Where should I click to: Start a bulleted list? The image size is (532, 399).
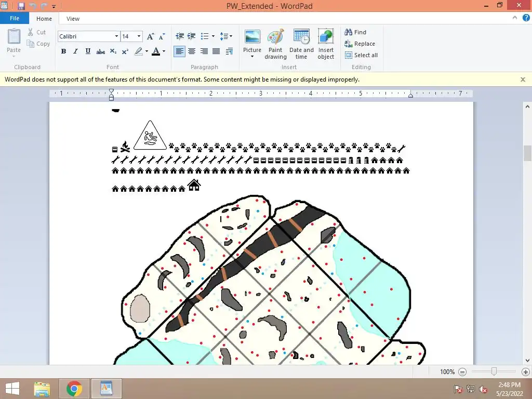(x=205, y=36)
